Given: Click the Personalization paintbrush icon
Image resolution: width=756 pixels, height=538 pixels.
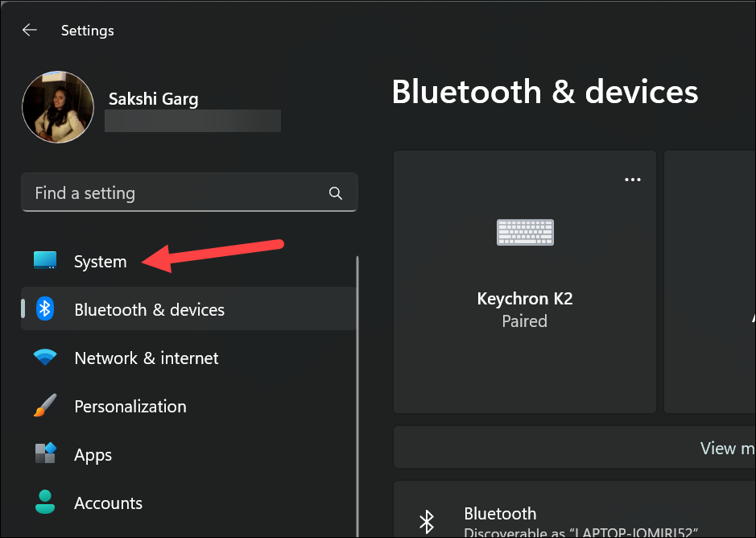Looking at the screenshot, I should tap(45, 406).
